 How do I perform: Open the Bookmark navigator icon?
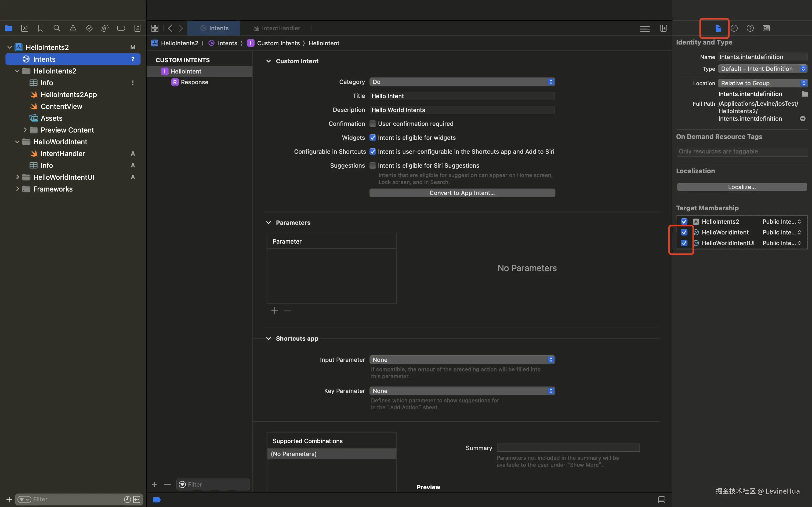[x=41, y=28]
